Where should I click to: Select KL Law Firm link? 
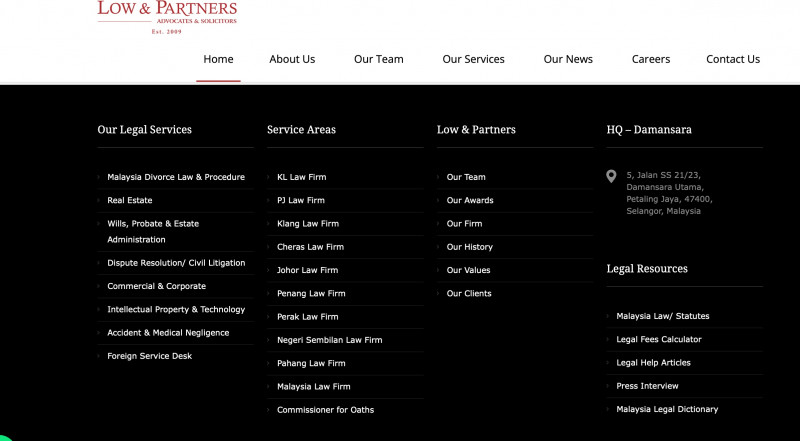302,177
